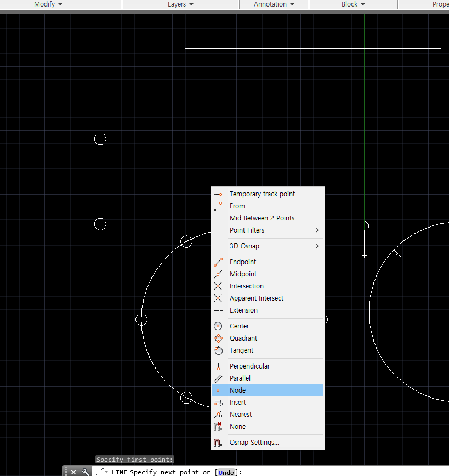Click the Midpoint snap icon
Viewport: 449px width, 476px height.
218,274
